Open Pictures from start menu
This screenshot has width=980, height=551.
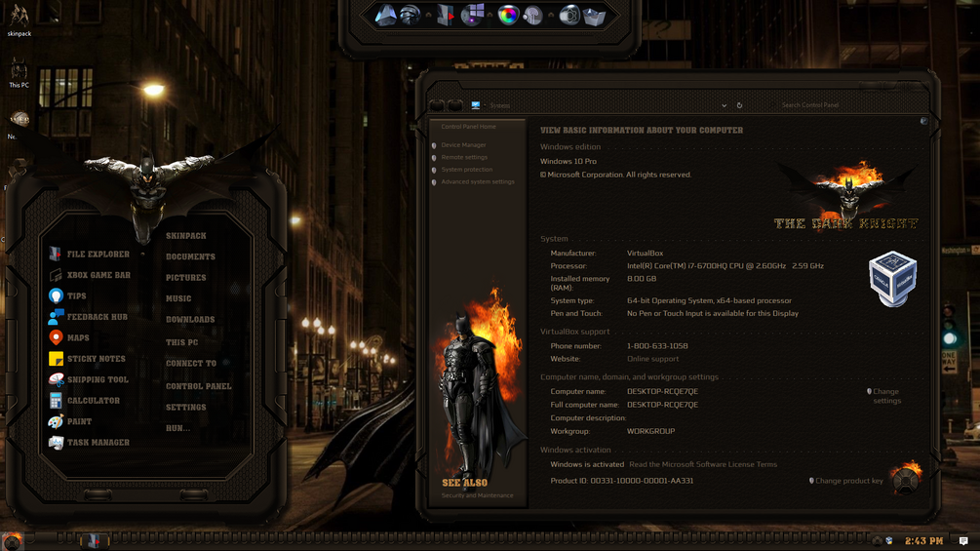click(185, 277)
